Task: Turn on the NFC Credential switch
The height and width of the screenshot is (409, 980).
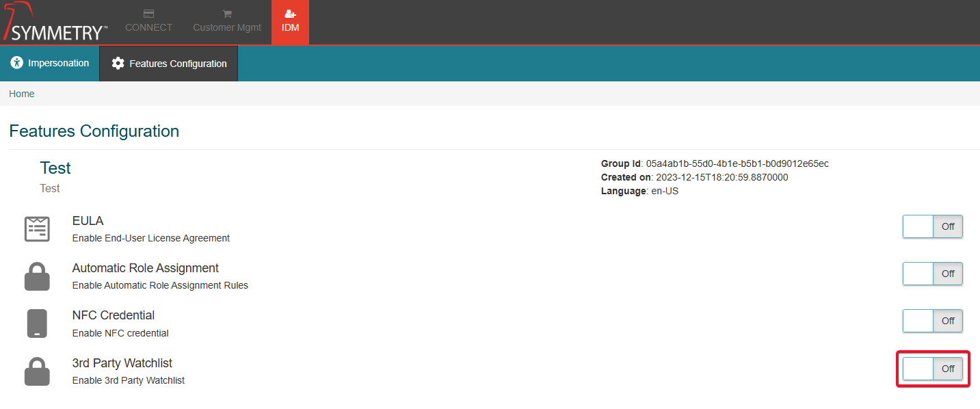Action: (x=933, y=321)
